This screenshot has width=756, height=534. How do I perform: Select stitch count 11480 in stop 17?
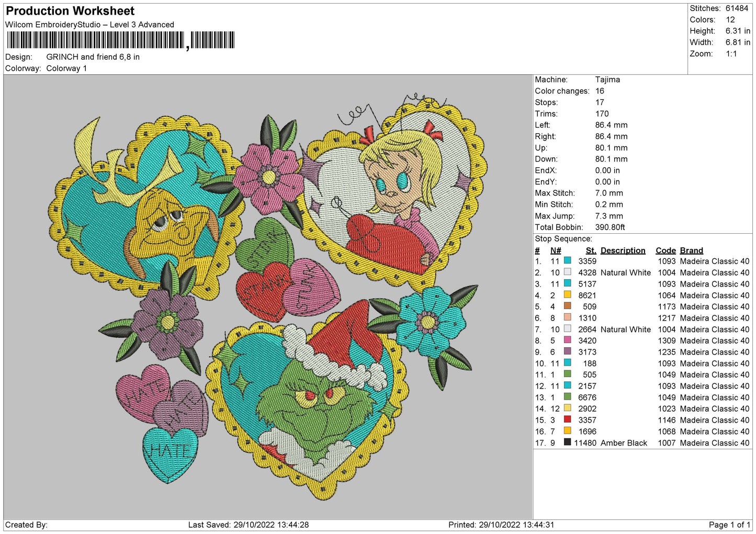coord(585,443)
